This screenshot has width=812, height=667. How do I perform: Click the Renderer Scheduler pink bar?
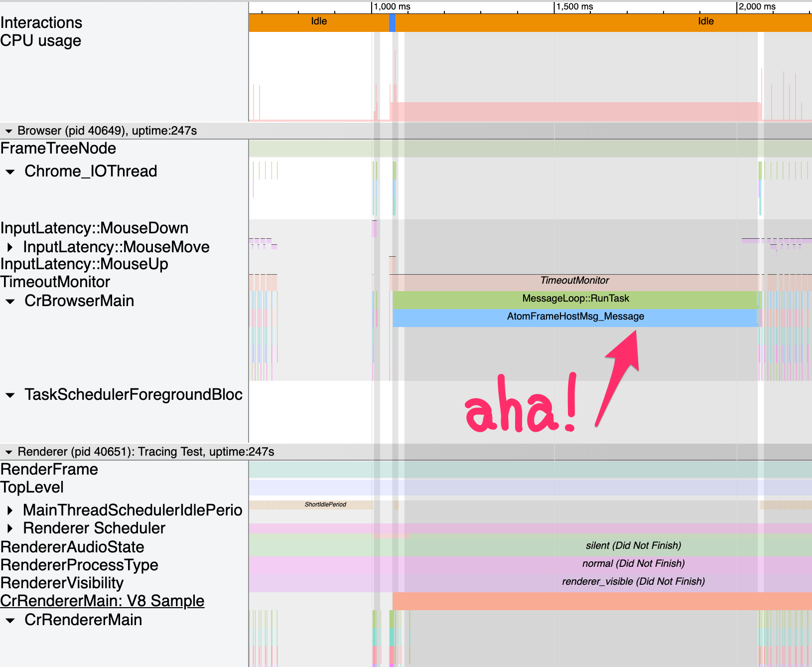click(531, 528)
